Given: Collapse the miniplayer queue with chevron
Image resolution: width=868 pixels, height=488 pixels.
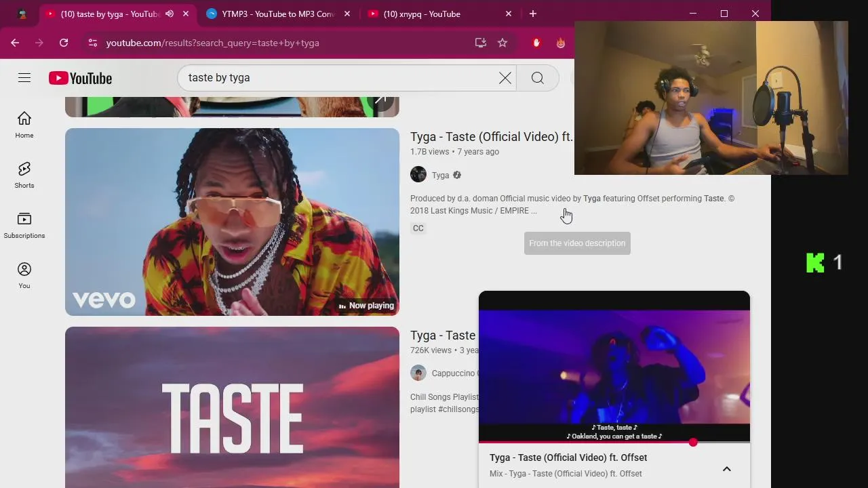Looking at the screenshot, I should (x=727, y=468).
